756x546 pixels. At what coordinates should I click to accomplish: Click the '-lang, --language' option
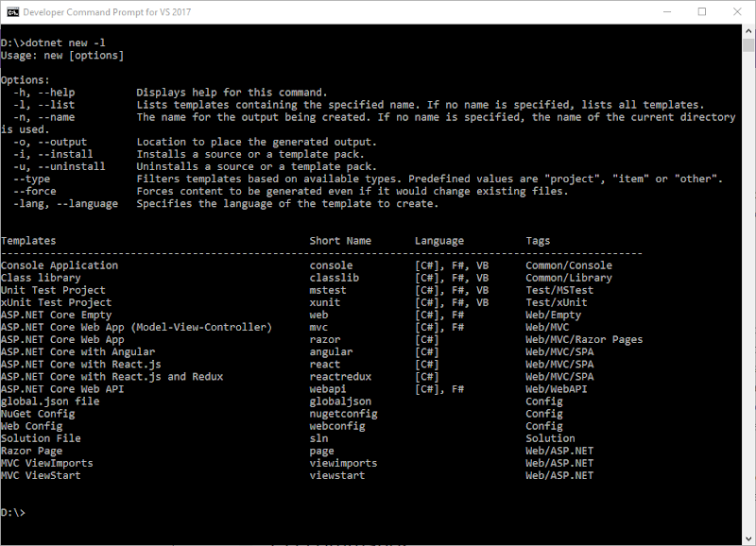(x=65, y=204)
